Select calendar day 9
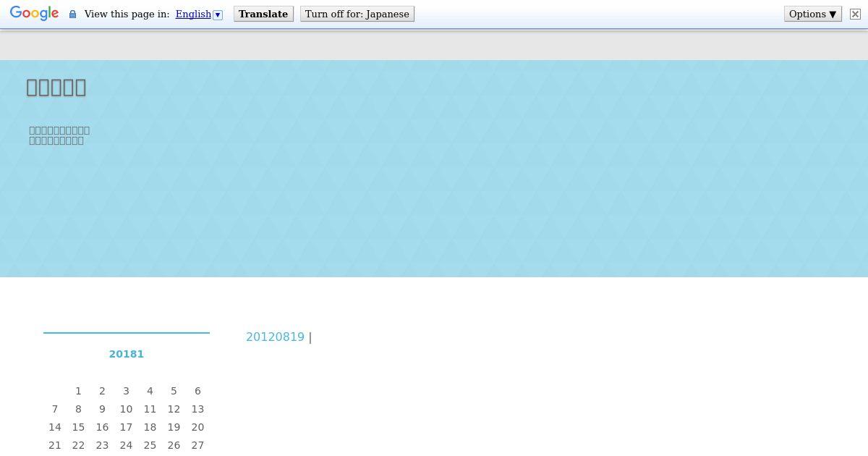The width and height of the screenshot is (868, 456). 102,409
